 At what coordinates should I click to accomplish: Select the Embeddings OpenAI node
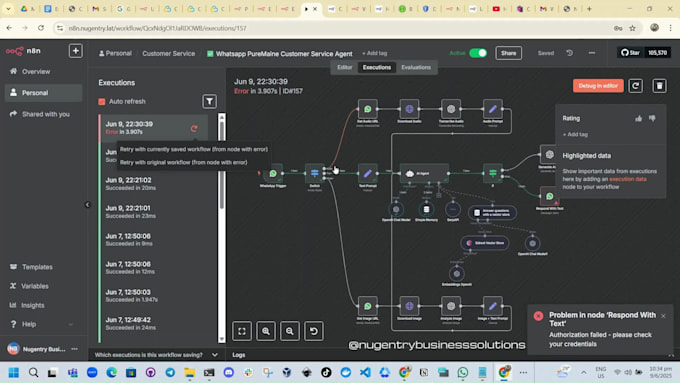[x=456, y=274]
